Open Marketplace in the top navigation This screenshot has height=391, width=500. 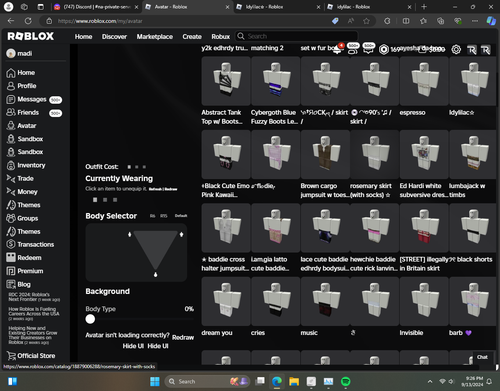click(155, 37)
